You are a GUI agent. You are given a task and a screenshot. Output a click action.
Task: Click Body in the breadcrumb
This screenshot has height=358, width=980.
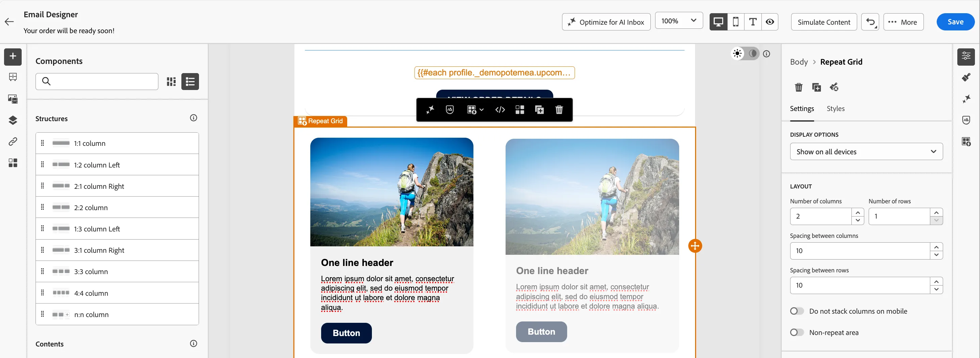799,62
